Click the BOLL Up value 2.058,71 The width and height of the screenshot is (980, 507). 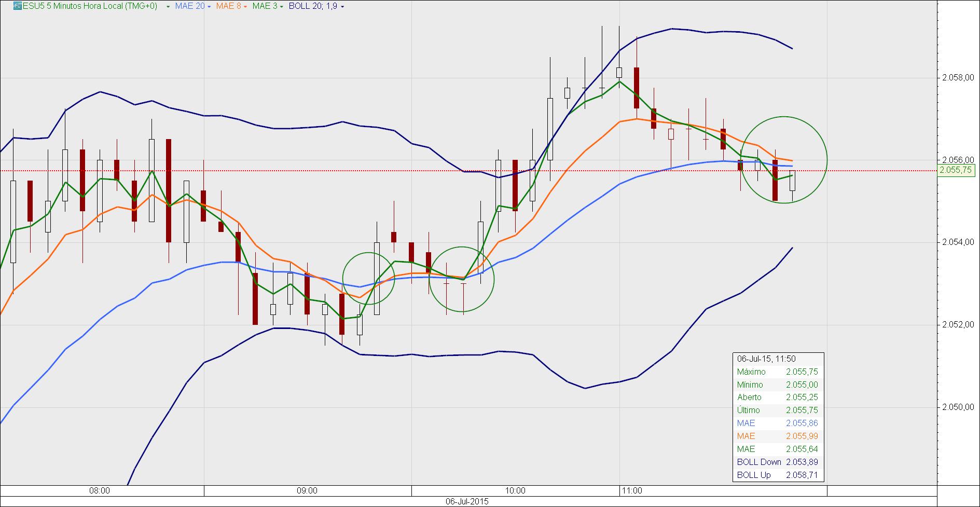pyautogui.click(x=802, y=475)
